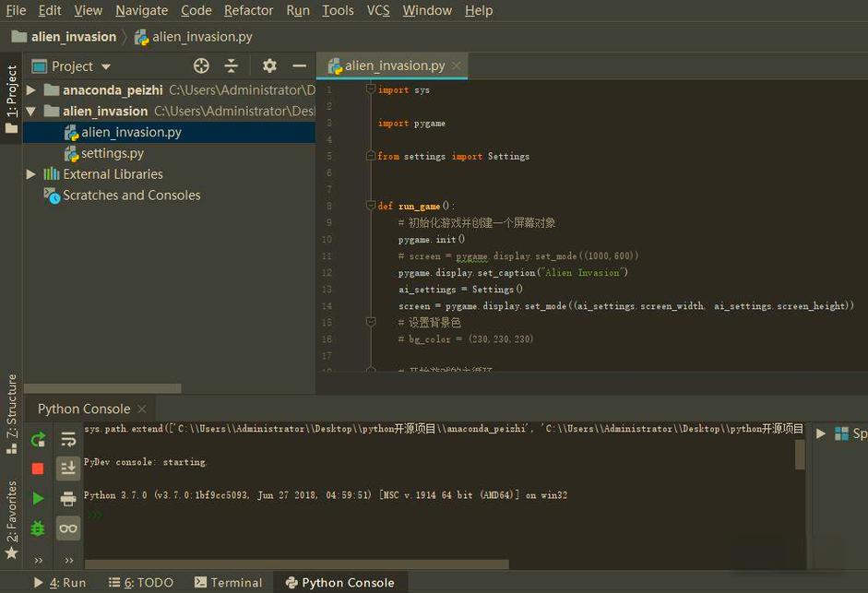Expand the anaconda_peizhi folder
868x593 pixels.
pyautogui.click(x=31, y=89)
